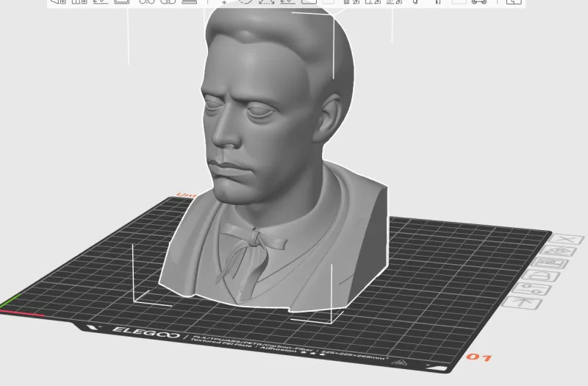Auto-orient objects on plate 01
The image size is (588, 386).
[x=559, y=251]
